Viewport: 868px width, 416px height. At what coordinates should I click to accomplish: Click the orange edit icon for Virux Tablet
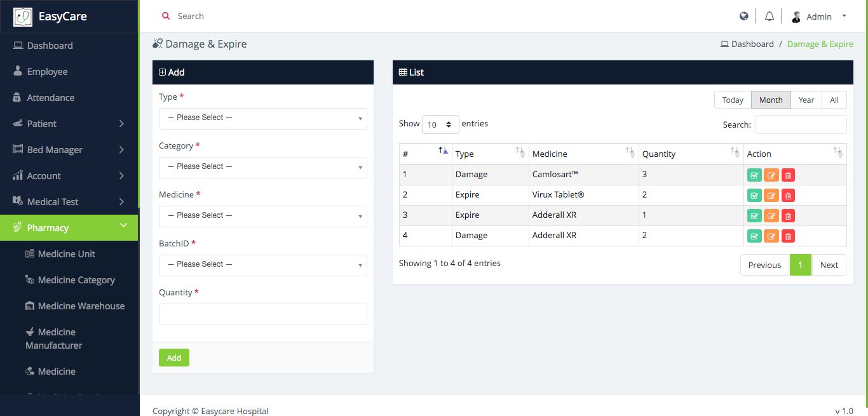771,196
